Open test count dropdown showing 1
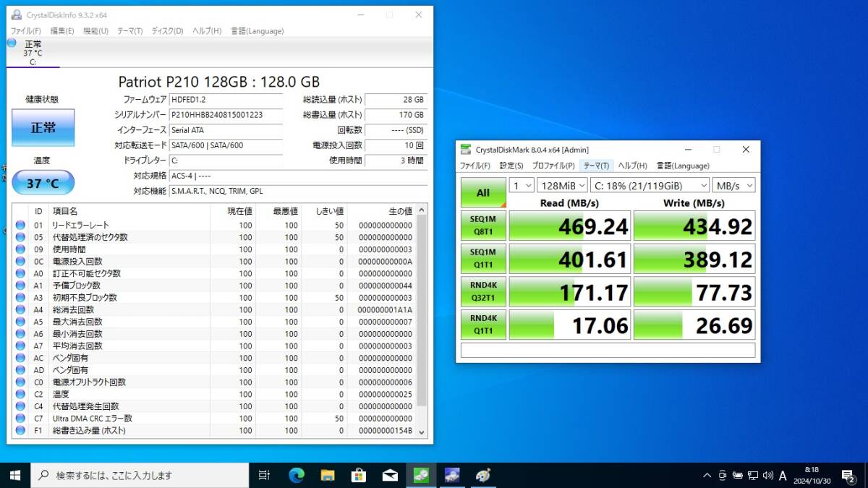 [x=522, y=186]
